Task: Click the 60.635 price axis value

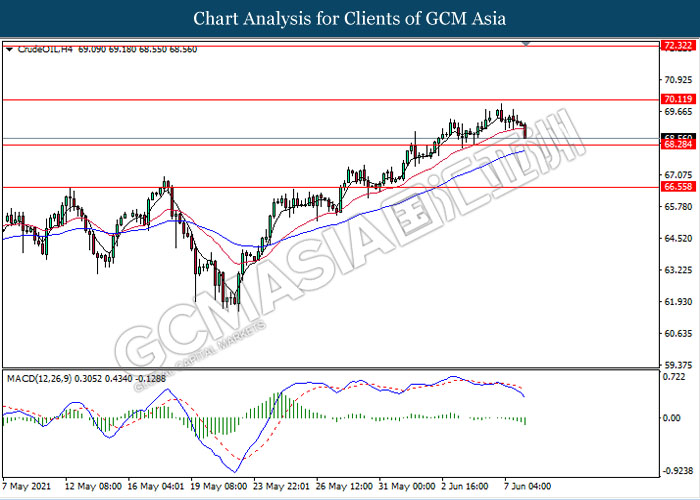Action: click(678, 333)
